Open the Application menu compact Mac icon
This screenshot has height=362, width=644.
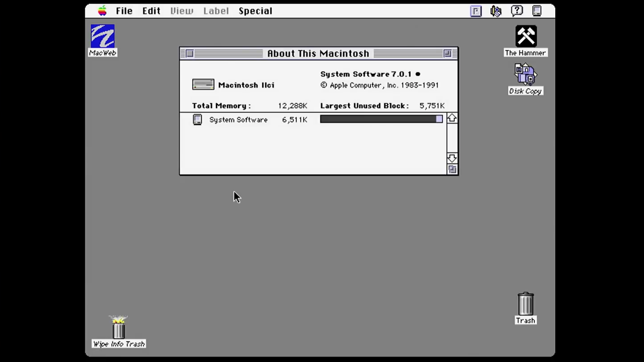pyautogui.click(x=537, y=11)
